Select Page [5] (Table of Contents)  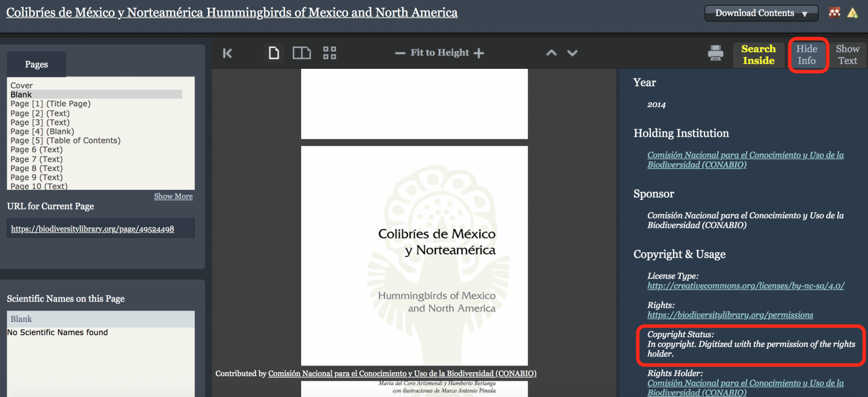click(x=66, y=141)
